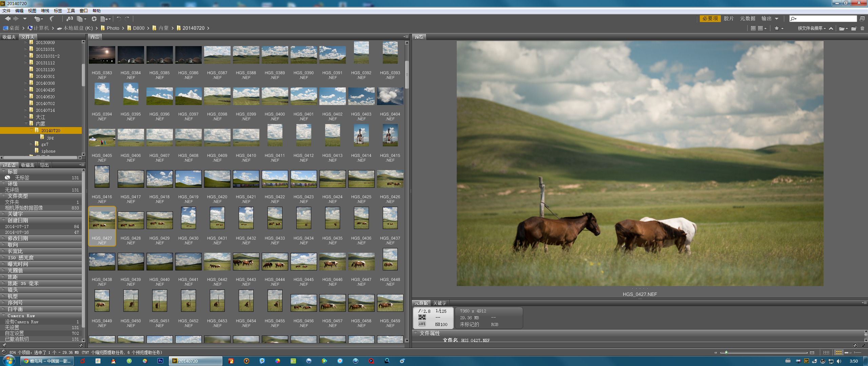Go forward with the right arrow icon
The image size is (868, 366).
click(x=16, y=19)
